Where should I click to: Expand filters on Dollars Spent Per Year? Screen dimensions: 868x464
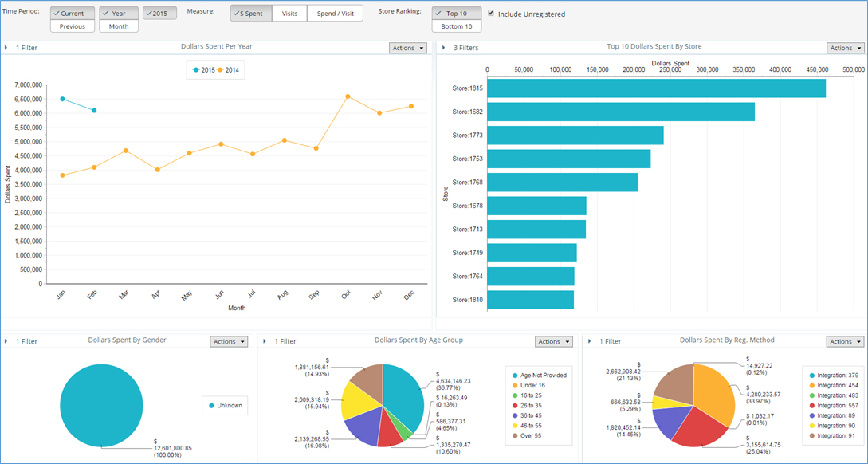click(x=6, y=48)
